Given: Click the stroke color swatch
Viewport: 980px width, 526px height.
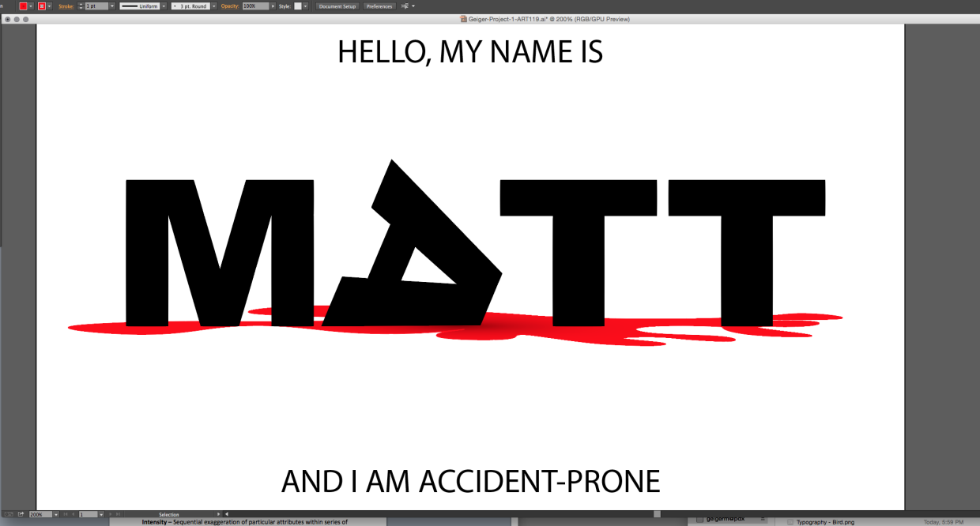Looking at the screenshot, I should [42, 6].
